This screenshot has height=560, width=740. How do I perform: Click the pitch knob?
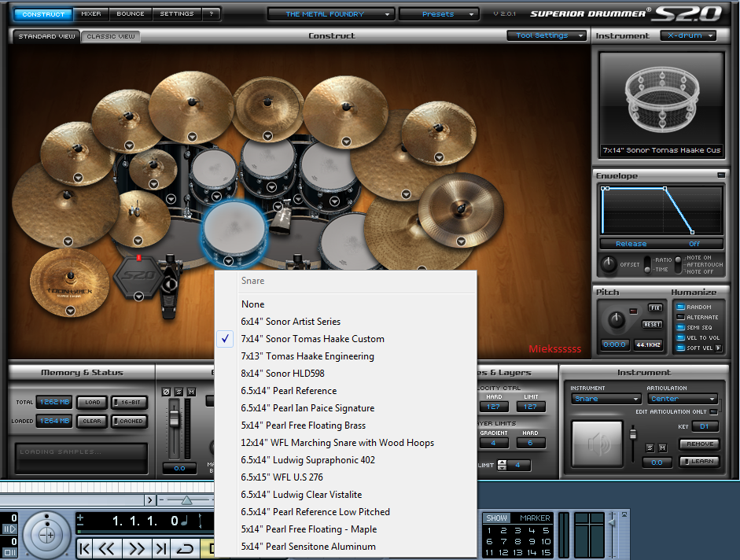(x=617, y=320)
